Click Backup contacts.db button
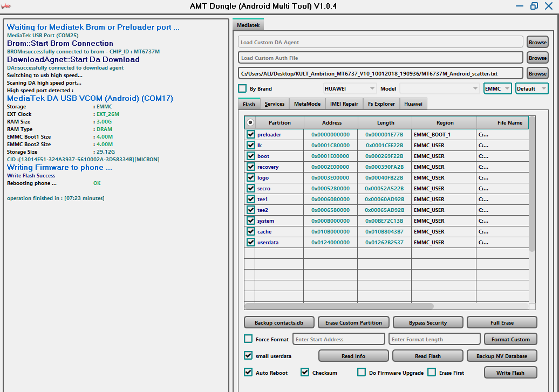Screen dimensions: 559x392 [279, 322]
